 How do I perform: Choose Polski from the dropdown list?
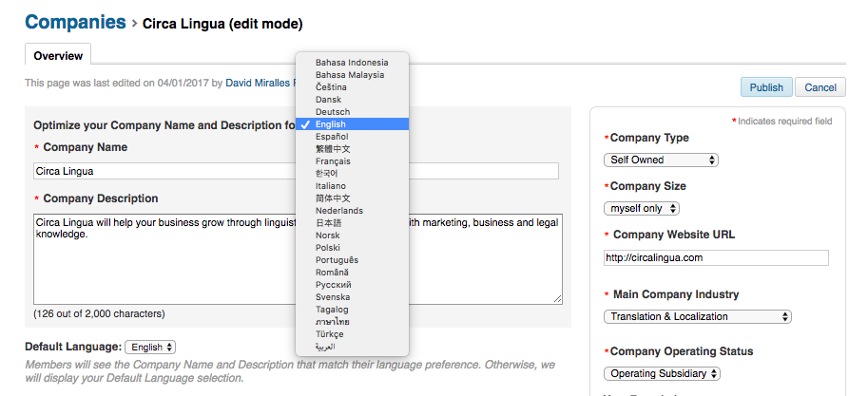click(352, 248)
